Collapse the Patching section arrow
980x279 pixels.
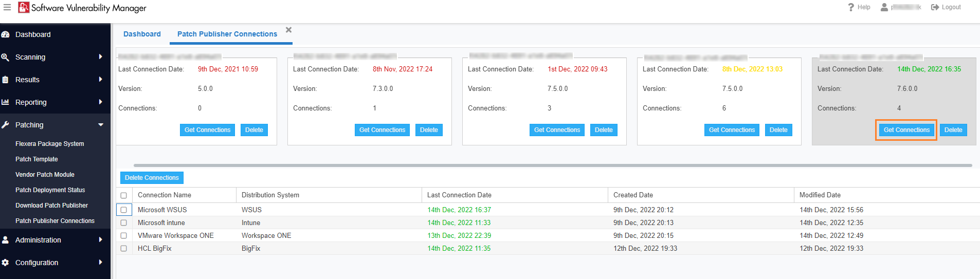coord(100,125)
